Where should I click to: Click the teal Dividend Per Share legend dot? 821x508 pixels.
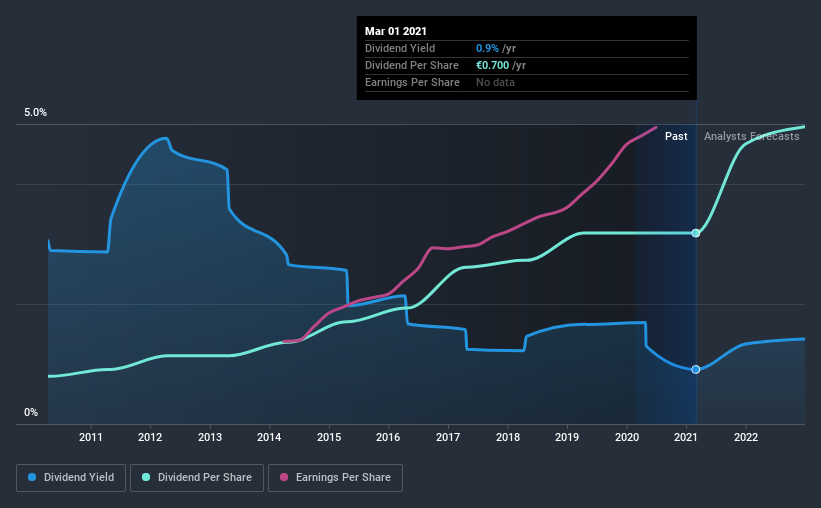(x=146, y=477)
